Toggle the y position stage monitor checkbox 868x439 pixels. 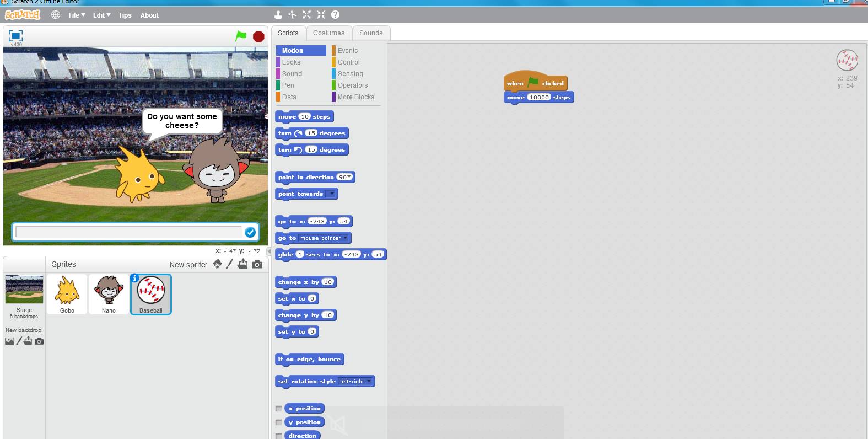(279, 422)
